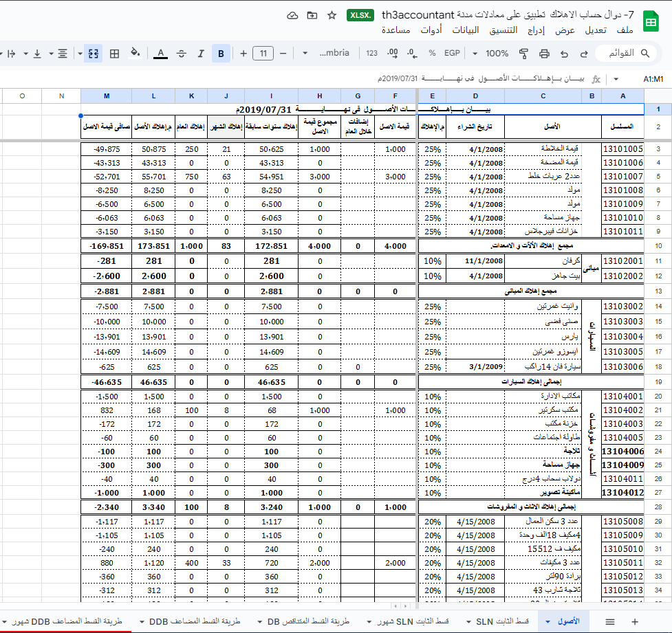
Task: Toggle italic formatting
Action: click(201, 54)
